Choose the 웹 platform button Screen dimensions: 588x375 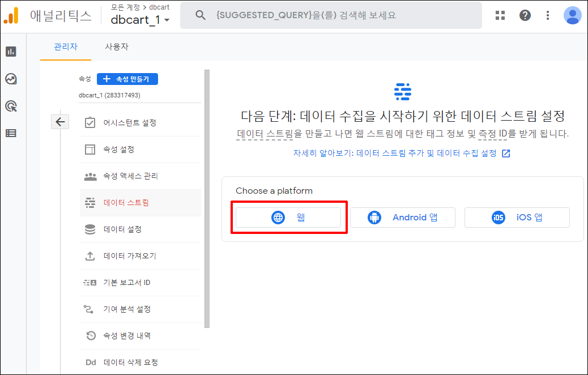[x=288, y=218]
